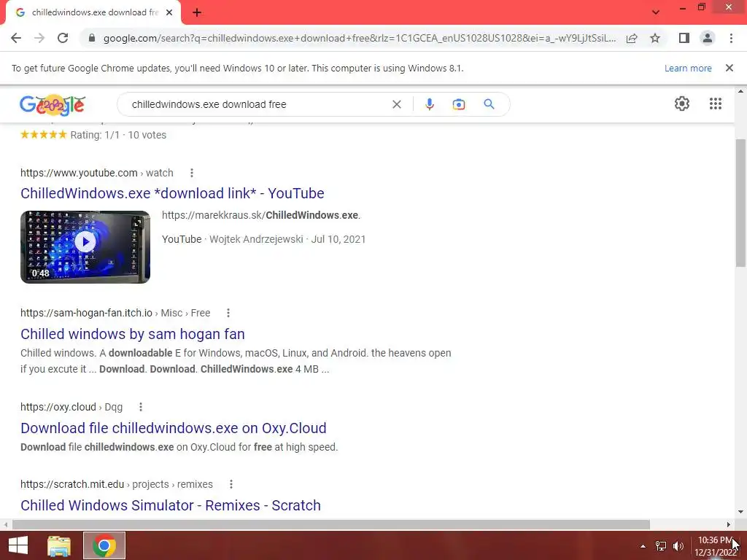Open ChilledWindows.exe download link YouTube result
Viewport: 747px width, 560px height.
[172, 193]
